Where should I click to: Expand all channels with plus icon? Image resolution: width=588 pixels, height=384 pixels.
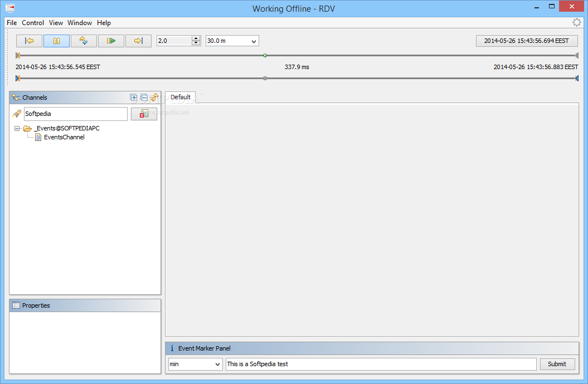pos(134,98)
